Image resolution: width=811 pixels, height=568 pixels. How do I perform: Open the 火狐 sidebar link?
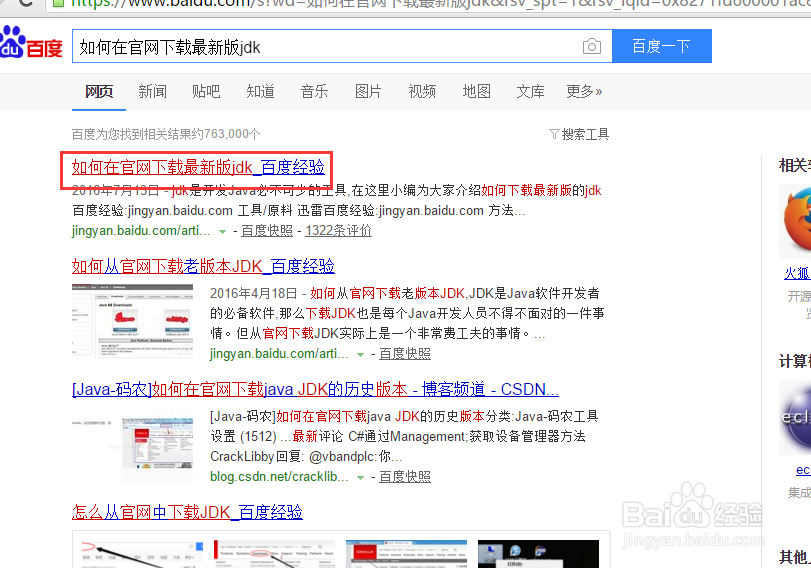coord(797,273)
